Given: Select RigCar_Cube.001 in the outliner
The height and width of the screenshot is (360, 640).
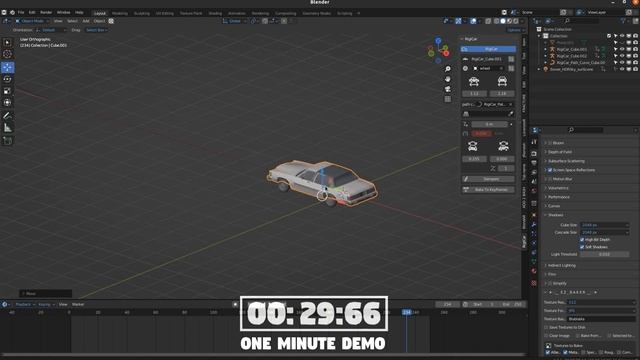Looking at the screenshot, I should pyautogui.click(x=571, y=49).
